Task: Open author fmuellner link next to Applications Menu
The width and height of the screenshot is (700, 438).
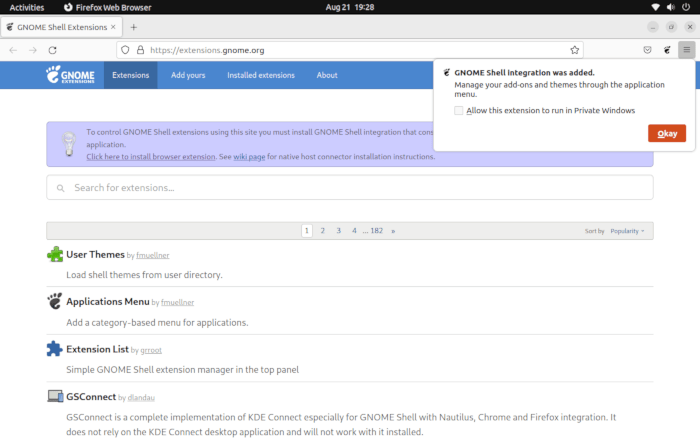Action: pos(177,302)
